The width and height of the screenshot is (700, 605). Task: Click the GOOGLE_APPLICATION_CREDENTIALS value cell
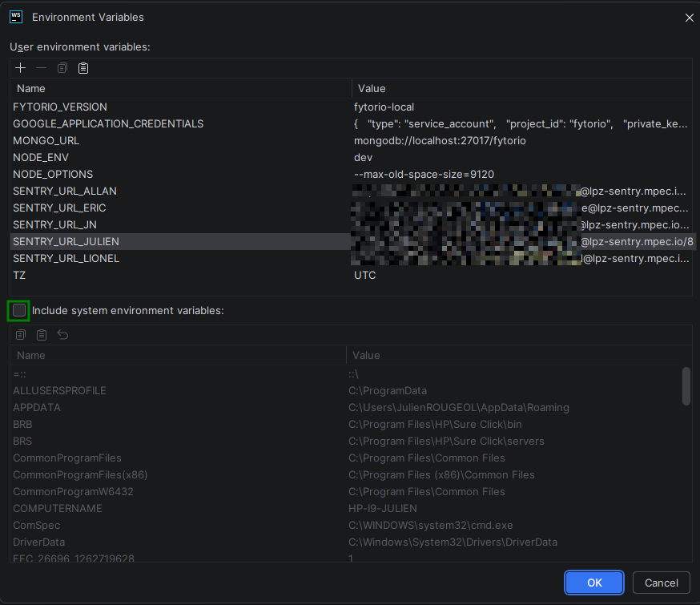[520, 123]
